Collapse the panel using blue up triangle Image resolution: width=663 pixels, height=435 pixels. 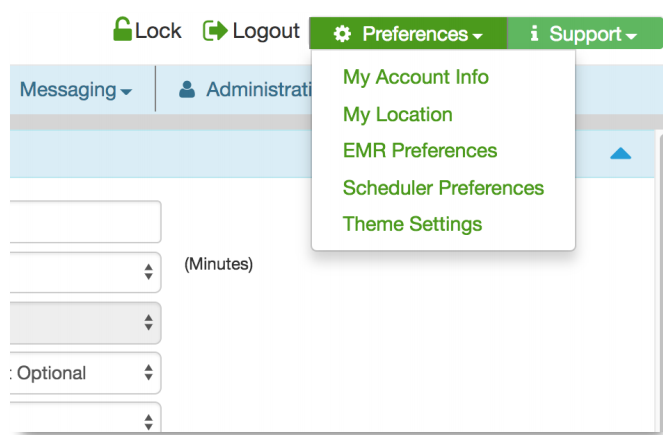620,153
